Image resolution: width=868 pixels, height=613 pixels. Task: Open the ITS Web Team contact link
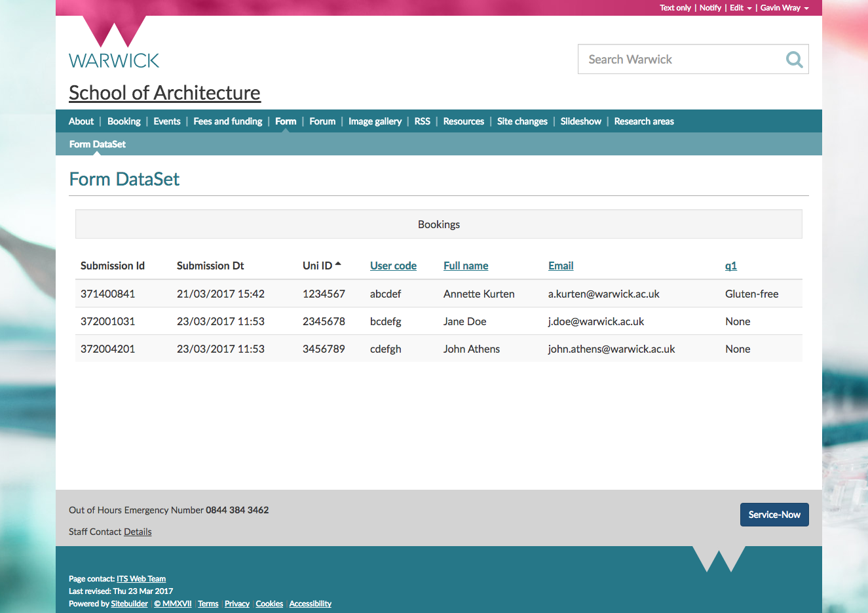pyautogui.click(x=141, y=579)
